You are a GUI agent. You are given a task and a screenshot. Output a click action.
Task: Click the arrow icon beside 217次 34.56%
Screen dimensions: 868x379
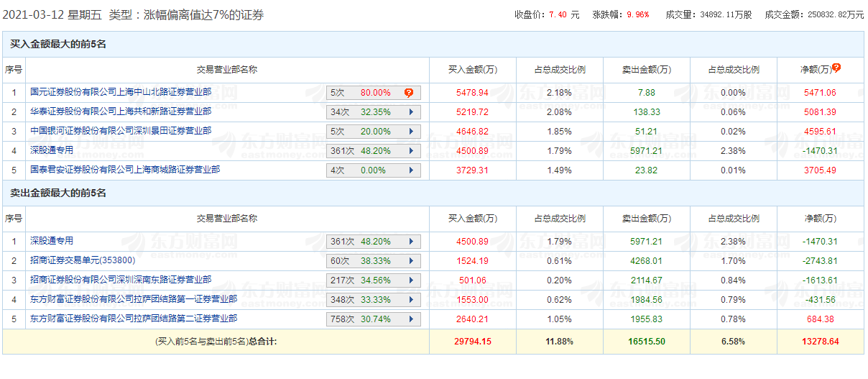point(411,280)
